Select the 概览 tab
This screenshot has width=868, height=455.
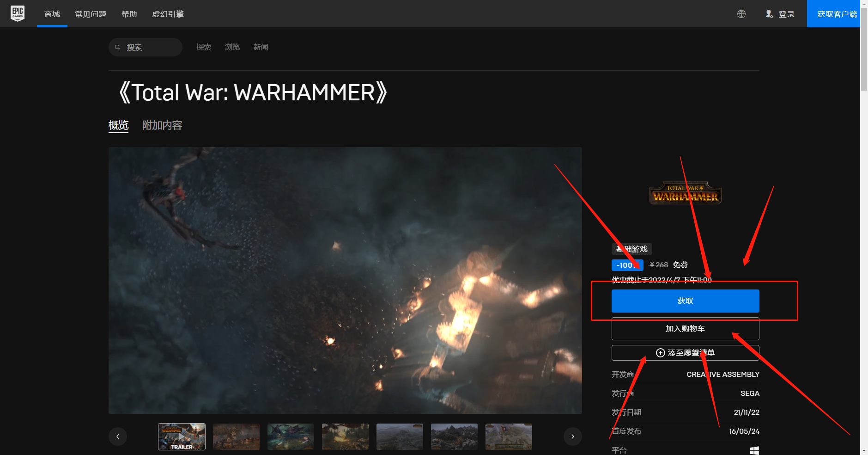[x=118, y=124]
